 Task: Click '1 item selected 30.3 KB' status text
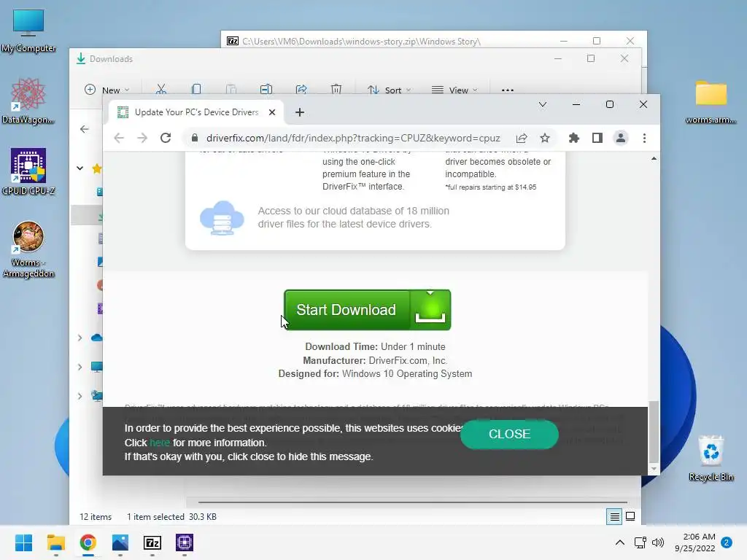point(171,517)
